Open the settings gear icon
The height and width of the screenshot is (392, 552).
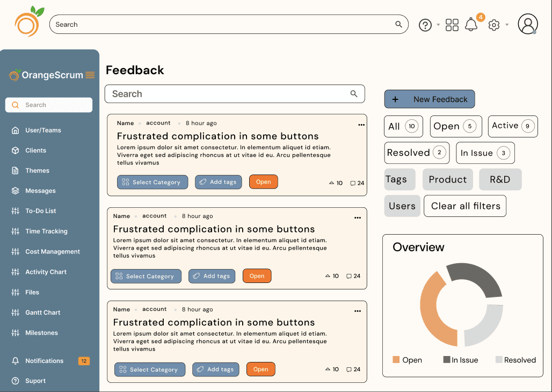tap(494, 25)
